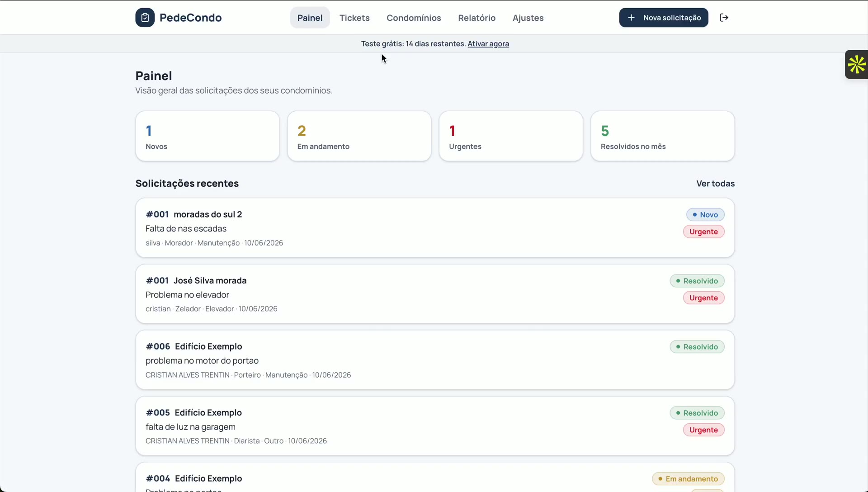Click the Urgente badge on moradas do sul 2
Viewport: 868px width, 492px height.
click(x=703, y=232)
